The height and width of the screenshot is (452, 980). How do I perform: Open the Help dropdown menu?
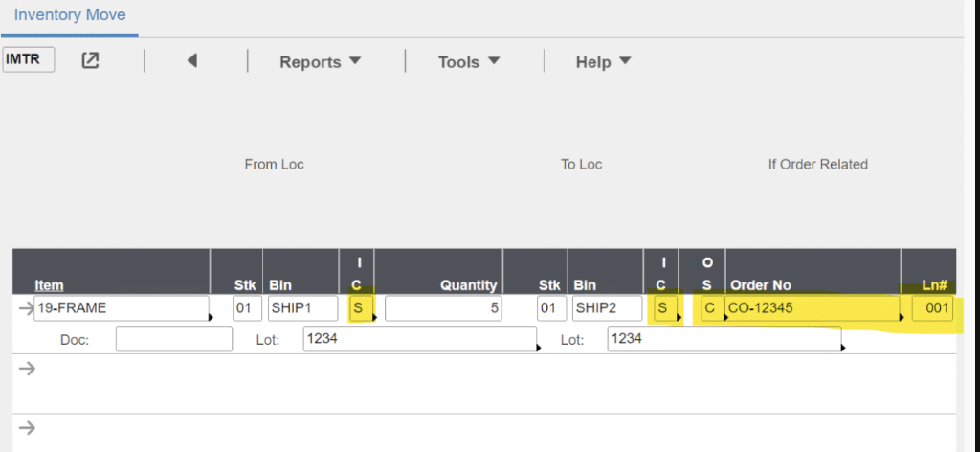click(x=603, y=61)
